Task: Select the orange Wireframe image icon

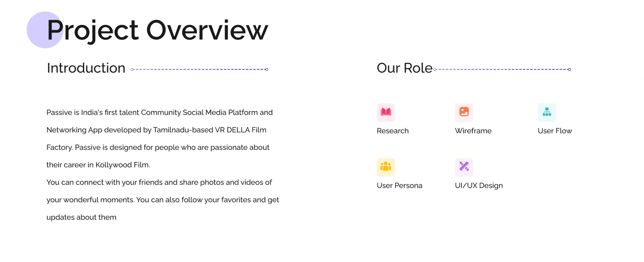Action: pos(464,113)
